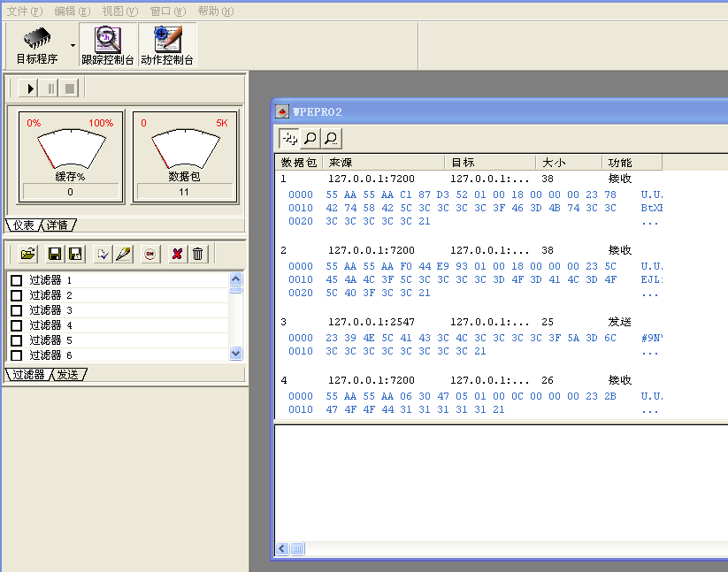Click the first floppy-disk save icon
The width and height of the screenshot is (728, 572).
tap(55, 254)
